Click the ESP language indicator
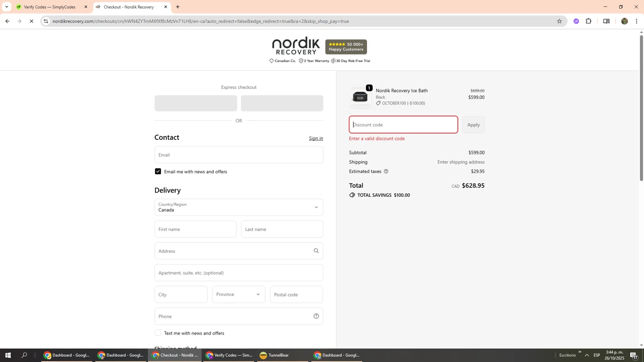644x362 pixels. pos(597,355)
